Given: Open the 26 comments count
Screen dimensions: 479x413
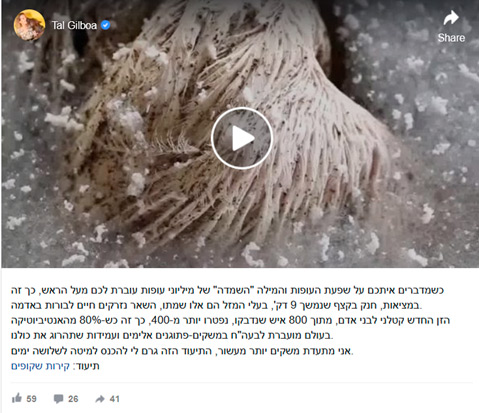Looking at the screenshot, I should [73, 399].
